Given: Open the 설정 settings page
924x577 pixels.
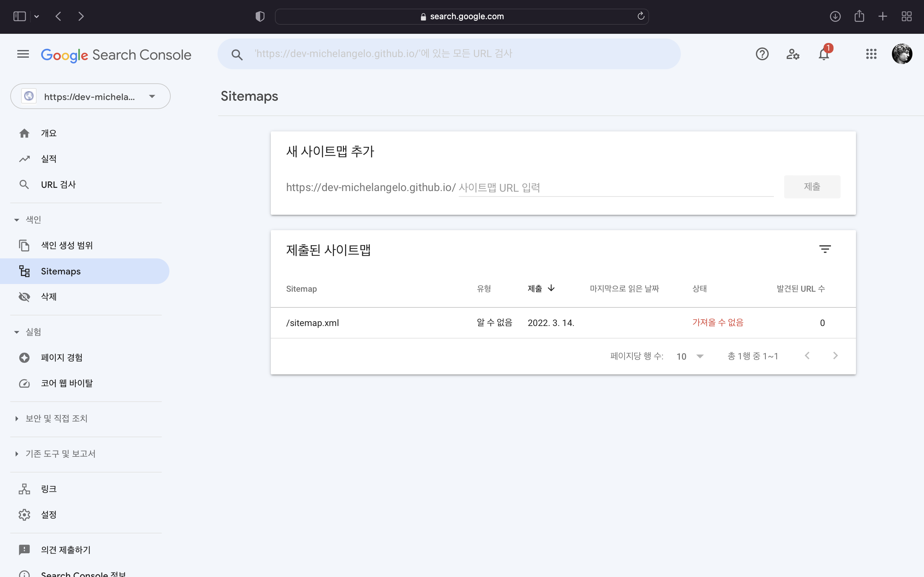Looking at the screenshot, I should [48, 514].
